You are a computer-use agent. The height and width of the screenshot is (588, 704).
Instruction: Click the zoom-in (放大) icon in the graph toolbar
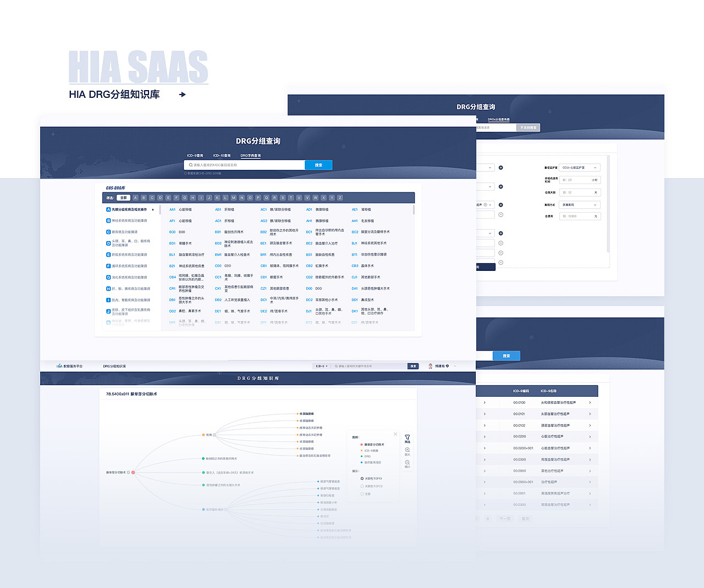(407, 450)
